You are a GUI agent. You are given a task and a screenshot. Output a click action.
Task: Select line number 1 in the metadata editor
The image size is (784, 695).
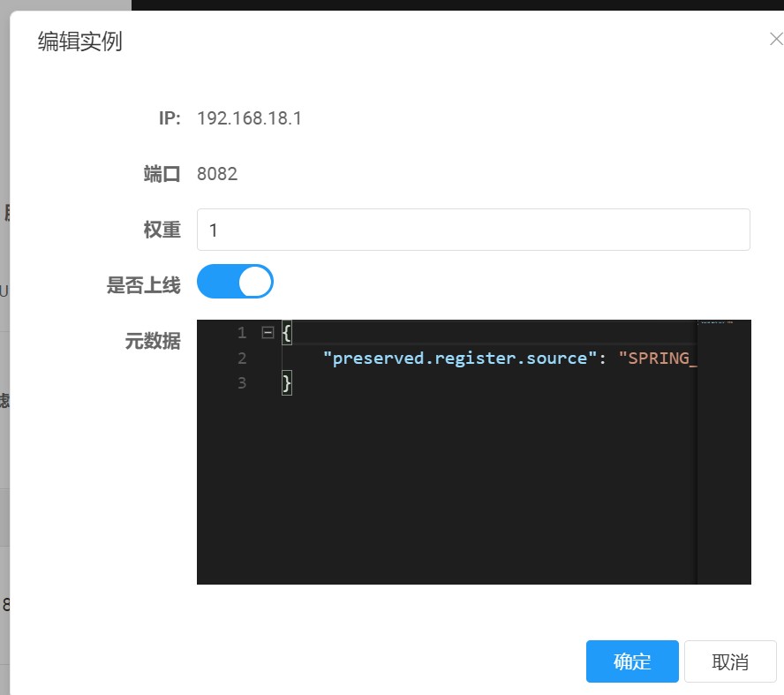[241, 333]
